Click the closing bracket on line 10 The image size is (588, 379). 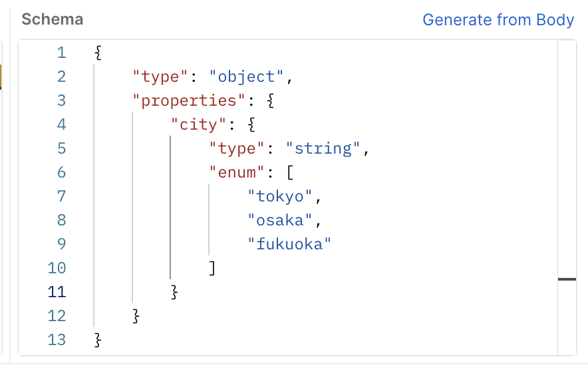212,269
